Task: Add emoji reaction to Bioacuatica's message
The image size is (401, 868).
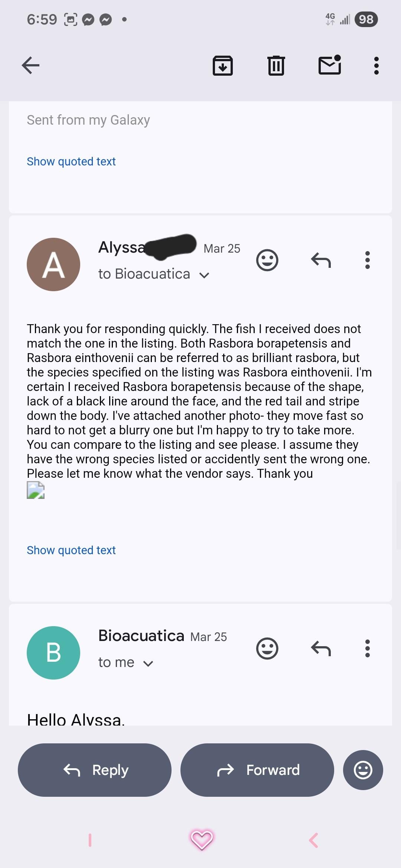Action: click(x=267, y=648)
